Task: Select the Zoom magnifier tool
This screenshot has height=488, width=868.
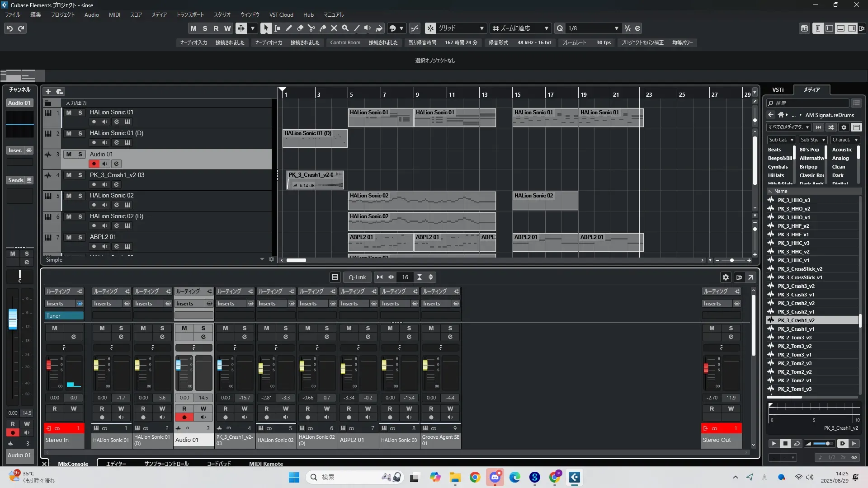Action: pos(345,28)
